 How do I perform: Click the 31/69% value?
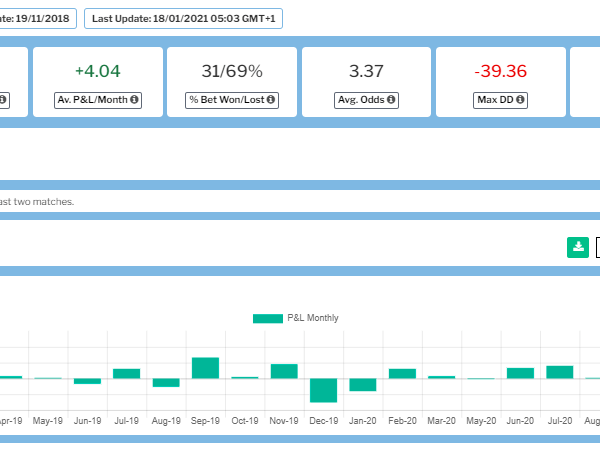point(232,71)
